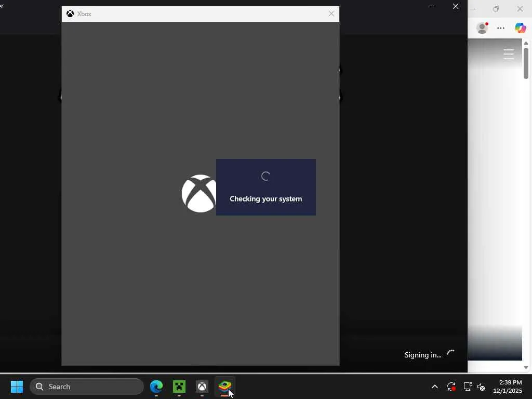Click the network tray icon
532x399 pixels.
(468, 387)
